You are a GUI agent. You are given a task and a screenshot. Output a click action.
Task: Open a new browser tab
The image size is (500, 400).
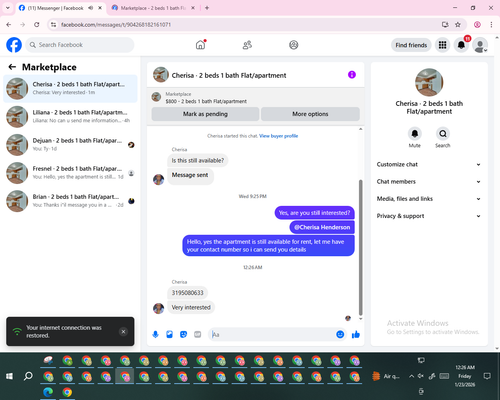(x=207, y=8)
